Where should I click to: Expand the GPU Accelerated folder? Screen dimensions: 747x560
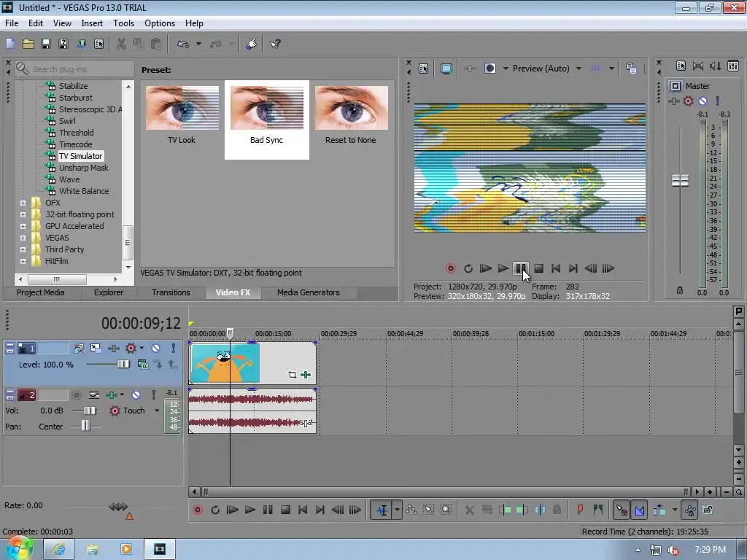click(x=23, y=226)
